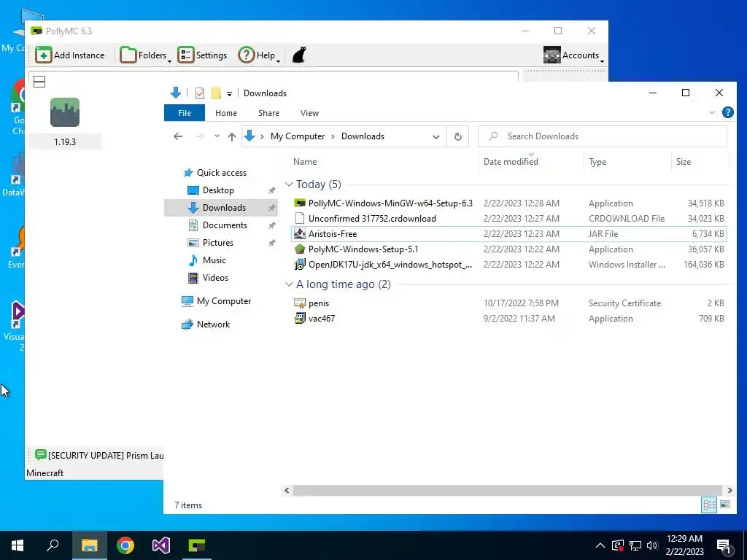This screenshot has width=747, height=560.
Task: Open the Windows Start menu
Action: pos(18,545)
